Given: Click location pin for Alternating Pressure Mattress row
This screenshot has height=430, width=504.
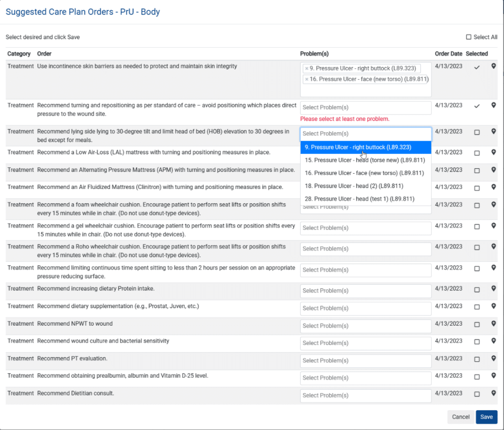Looking at the screenshot, I should [x=493, y=170].
